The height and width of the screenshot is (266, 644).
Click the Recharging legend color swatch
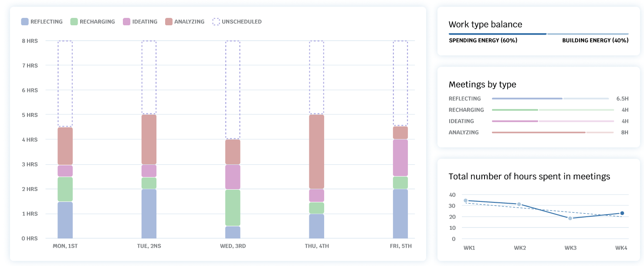(x=74, y=21)
